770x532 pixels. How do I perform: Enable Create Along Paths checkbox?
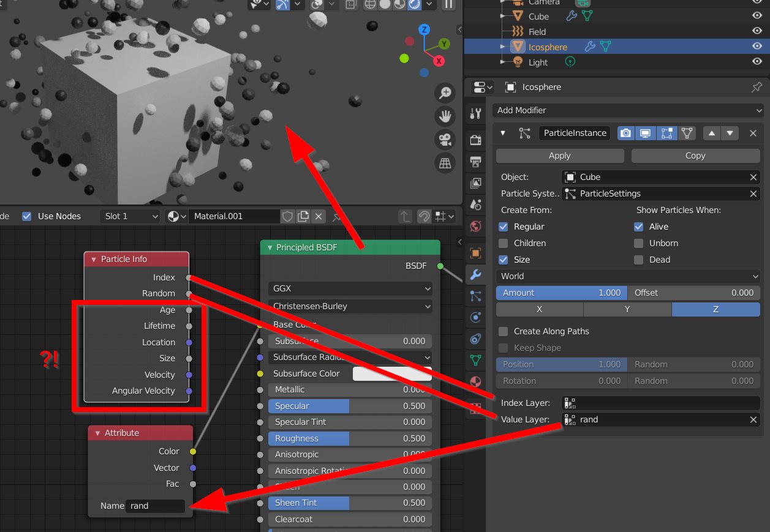coord(504,331)
